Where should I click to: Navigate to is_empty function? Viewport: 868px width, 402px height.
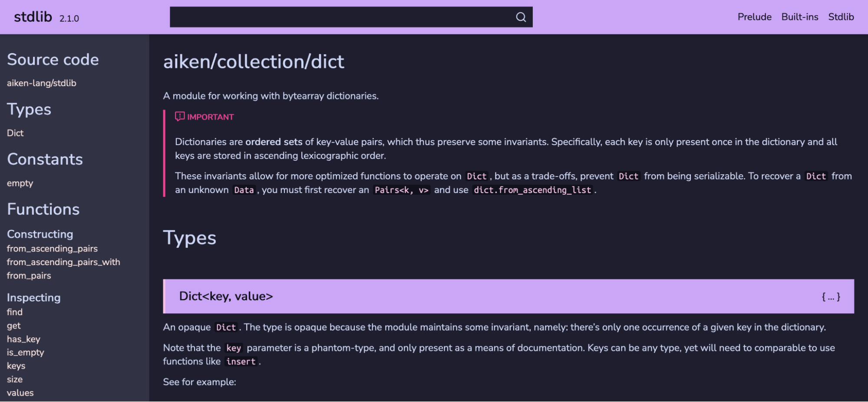[x=25, y=352]
